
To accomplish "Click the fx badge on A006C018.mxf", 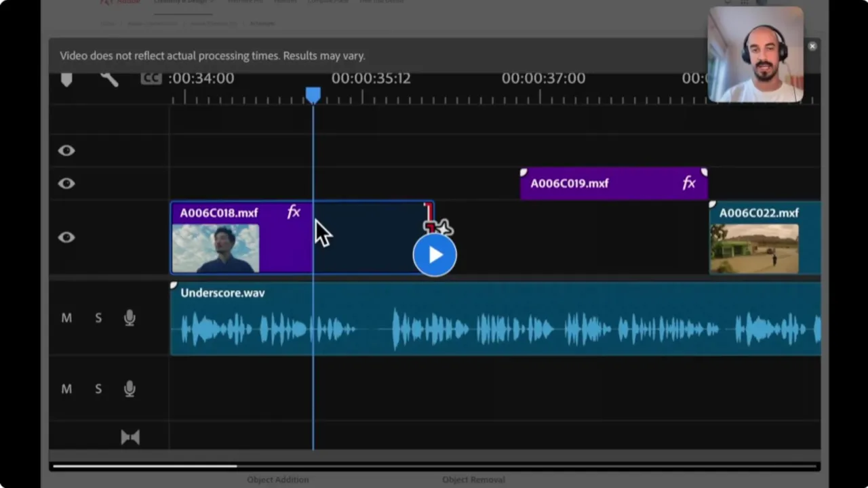I will click(294, 212).
